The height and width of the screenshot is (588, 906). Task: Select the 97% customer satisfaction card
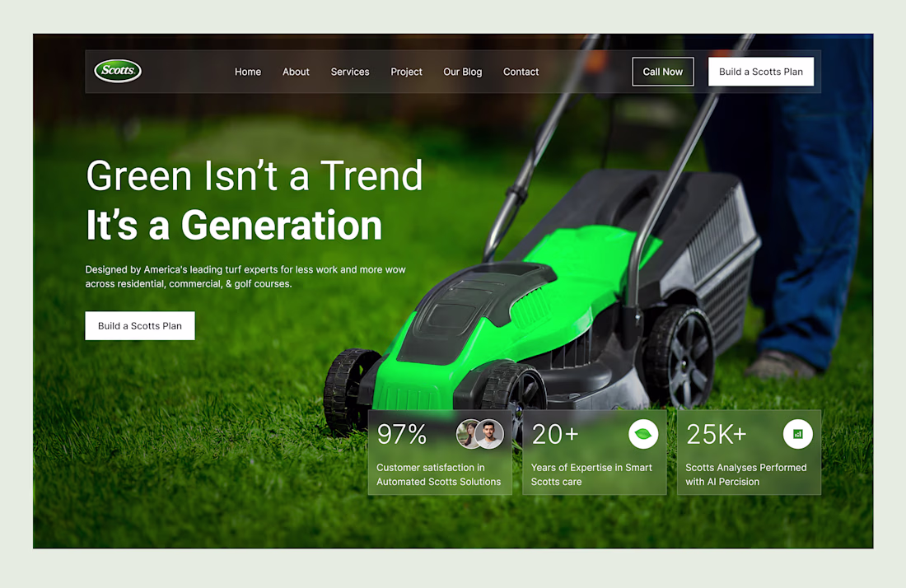pos(440,452)
